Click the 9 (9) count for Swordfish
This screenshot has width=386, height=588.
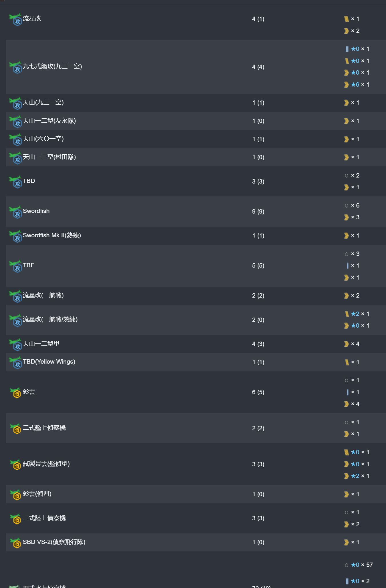(x=258, y=212)
